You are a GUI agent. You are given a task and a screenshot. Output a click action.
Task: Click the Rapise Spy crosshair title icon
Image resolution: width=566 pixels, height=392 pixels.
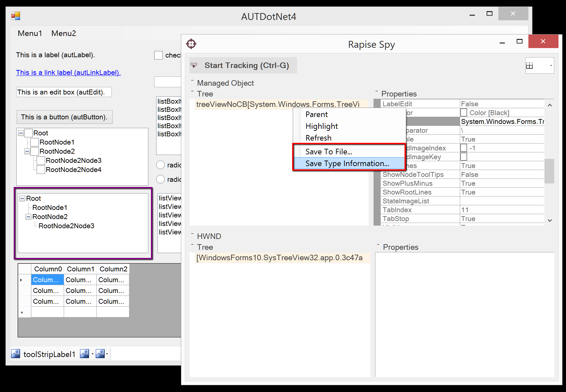(x=191, y=44)
